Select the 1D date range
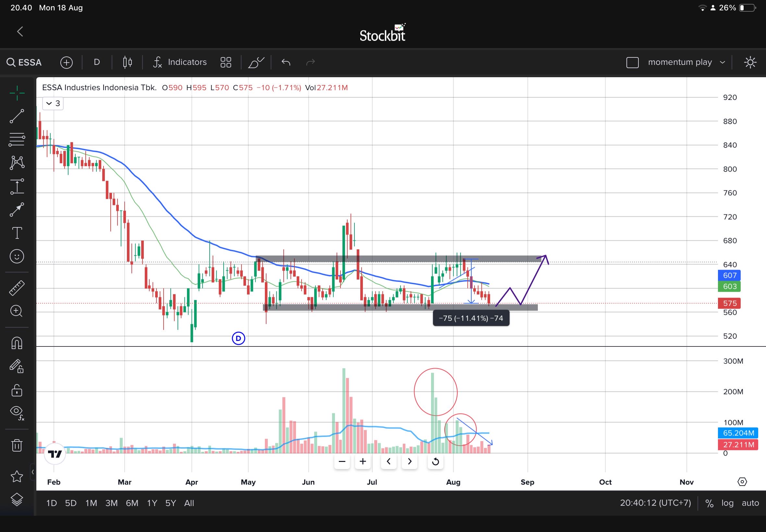 coord(51,503)
